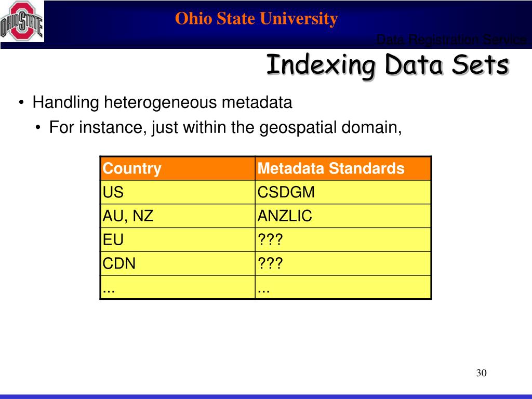Select the 'AU, NZ' table cell
The width and height of the screenshot is (532, 399).
[178, 216]
